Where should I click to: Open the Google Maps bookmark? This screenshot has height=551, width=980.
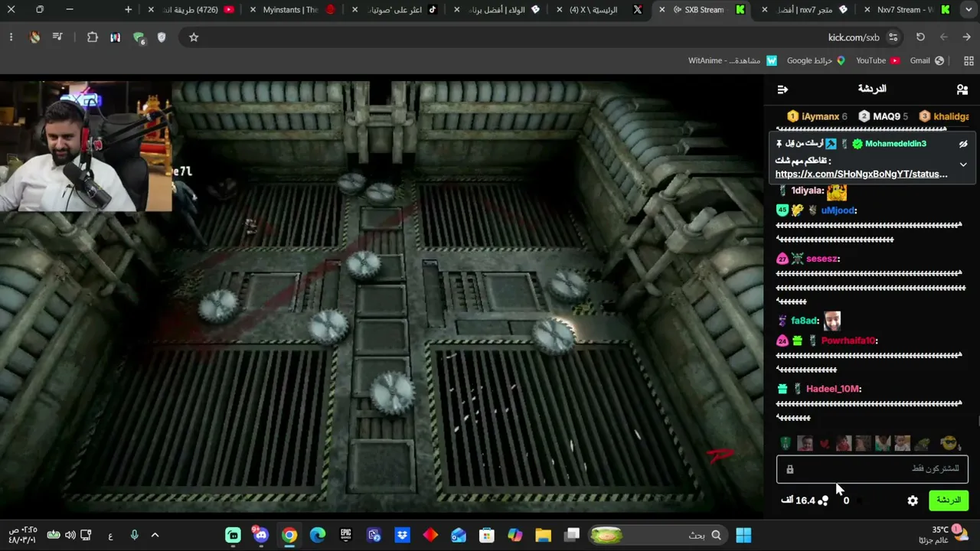(x=816, y=60)
